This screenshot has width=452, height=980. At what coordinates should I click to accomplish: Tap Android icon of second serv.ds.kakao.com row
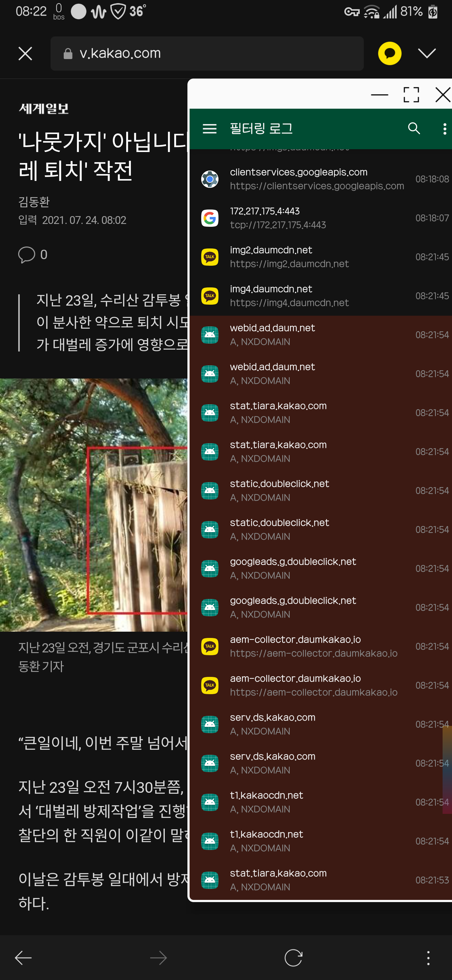(209, 763)
